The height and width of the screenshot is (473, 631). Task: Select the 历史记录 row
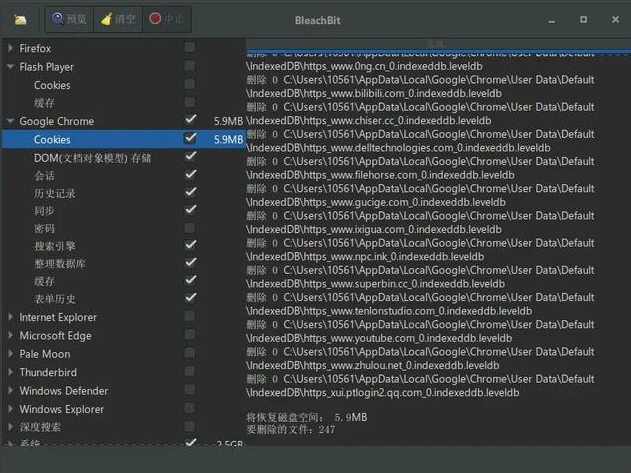[x=55, y=194]
